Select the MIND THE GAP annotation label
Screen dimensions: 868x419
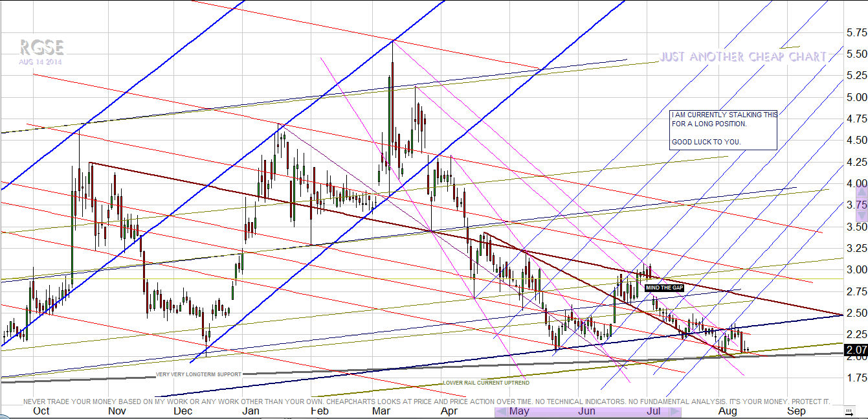click(664, 288)
